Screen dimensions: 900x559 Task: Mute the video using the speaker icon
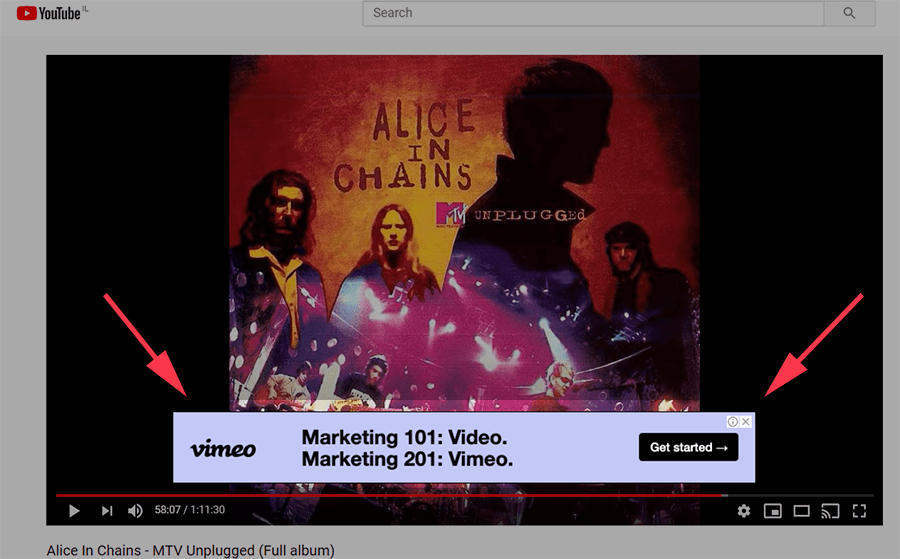coord(135,511)
